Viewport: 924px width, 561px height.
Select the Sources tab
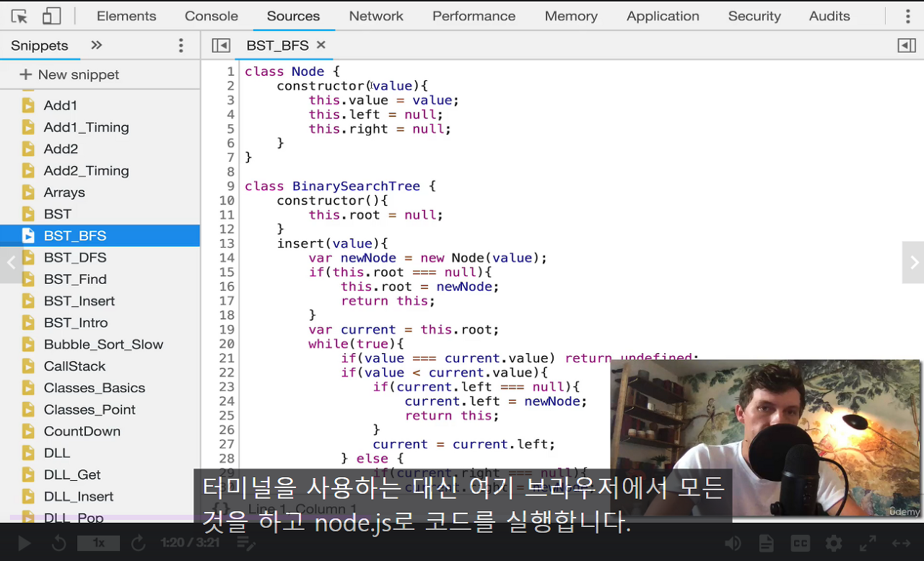[293, 16]
